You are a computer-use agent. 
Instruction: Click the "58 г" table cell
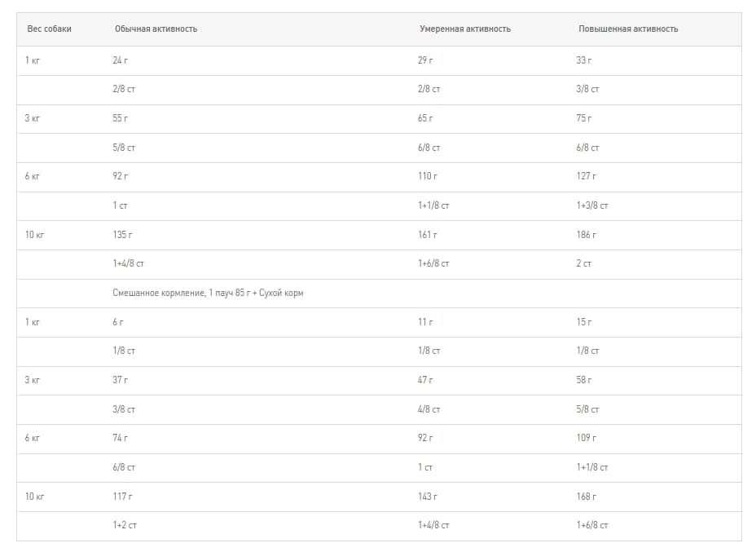click(x=584, y=380)
